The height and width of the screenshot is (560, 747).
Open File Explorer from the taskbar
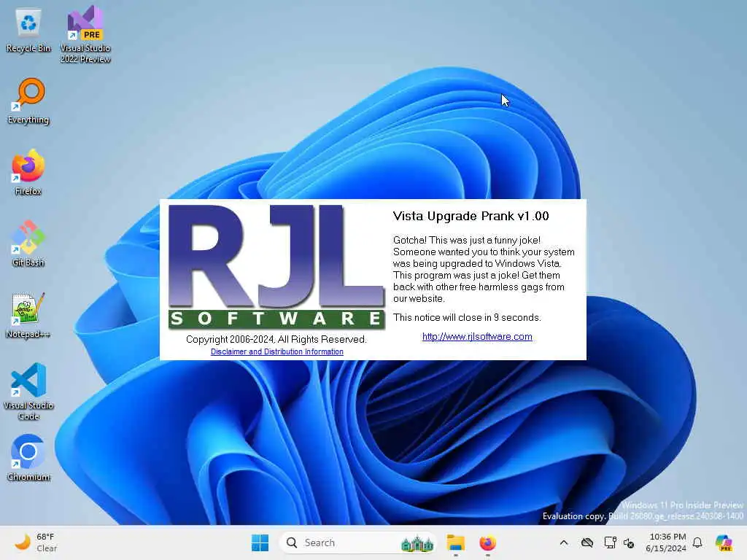455,542
